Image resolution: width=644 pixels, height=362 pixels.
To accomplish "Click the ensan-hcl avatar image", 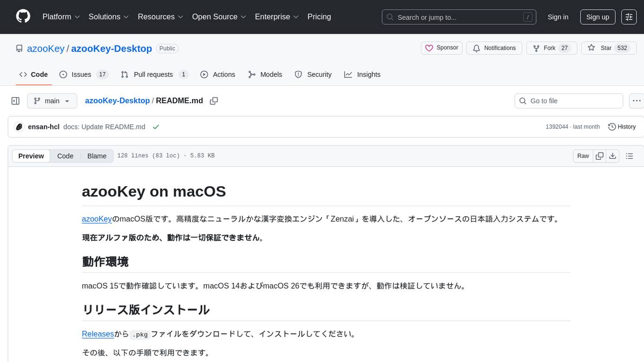I will (19, 127).
